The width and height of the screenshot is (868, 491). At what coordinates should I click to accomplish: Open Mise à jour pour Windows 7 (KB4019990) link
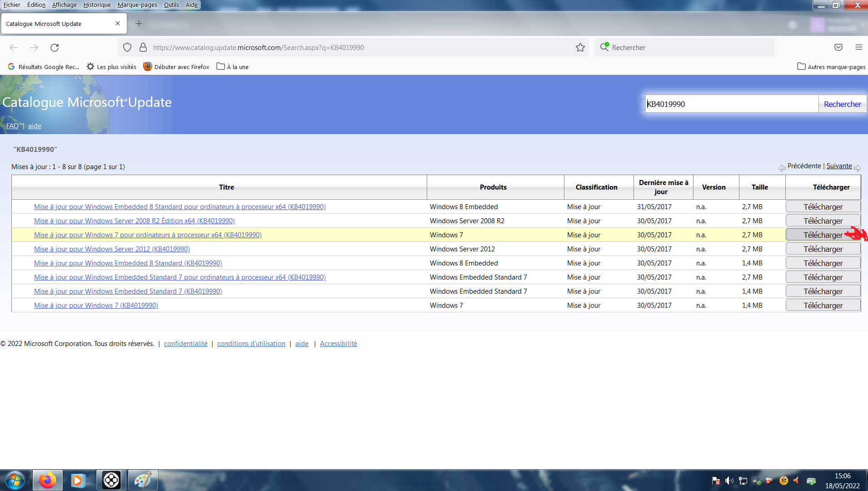(x=96, y=306)
